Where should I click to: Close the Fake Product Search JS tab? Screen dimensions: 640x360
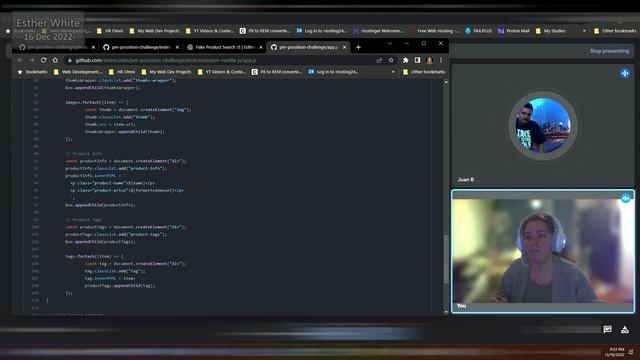click(x=261, y=47)
